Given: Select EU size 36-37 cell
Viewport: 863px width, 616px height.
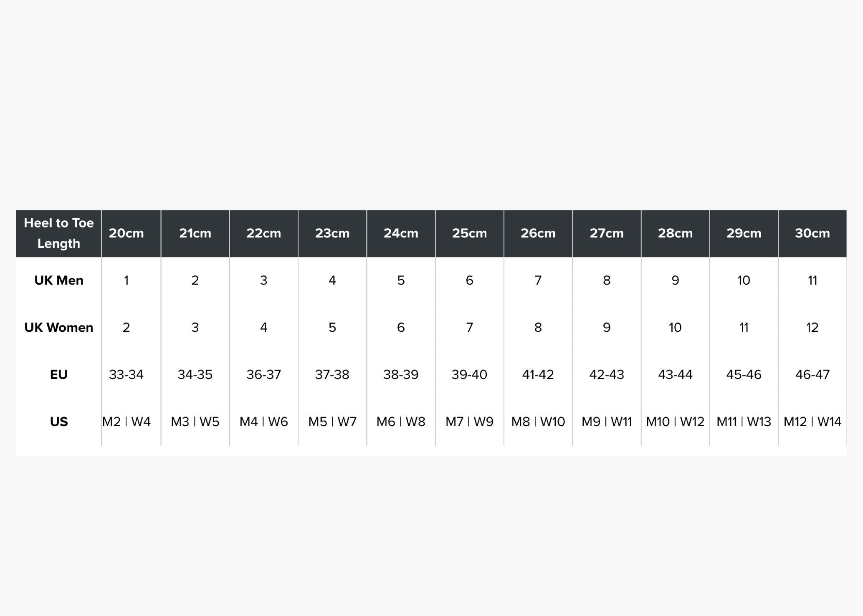Looking at the screenshot, I should 263,375.
